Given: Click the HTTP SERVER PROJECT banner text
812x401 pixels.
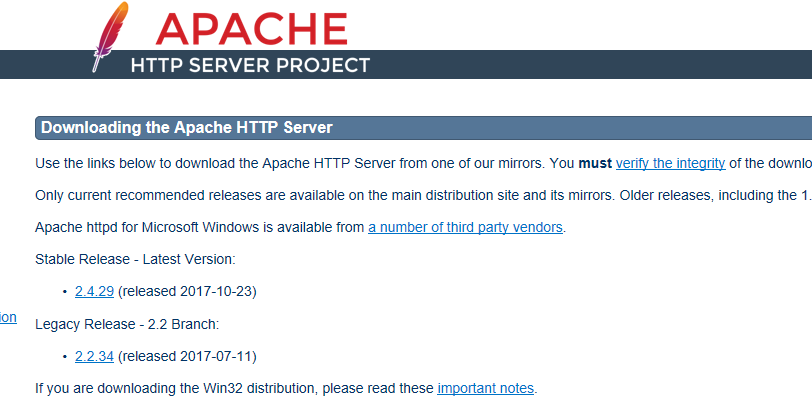Looking at the screenshot, I should tap(250, 66).
